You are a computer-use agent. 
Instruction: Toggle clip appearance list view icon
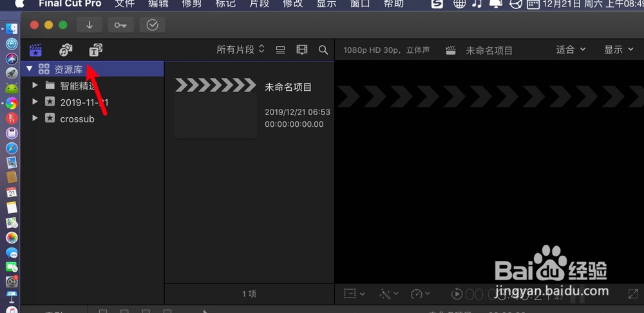click(280, 50)
